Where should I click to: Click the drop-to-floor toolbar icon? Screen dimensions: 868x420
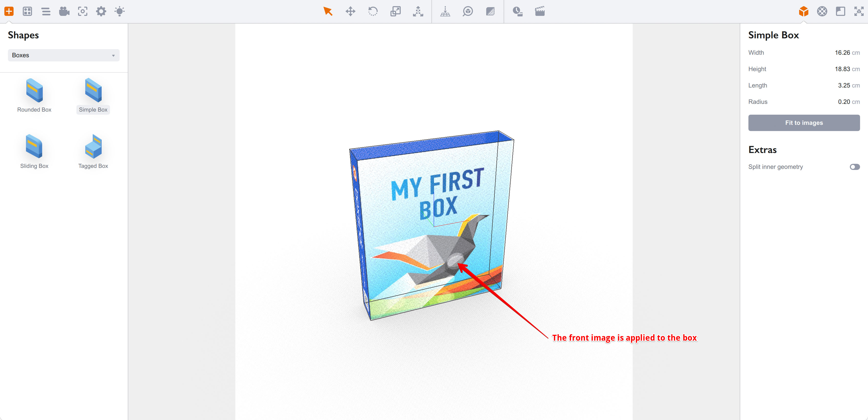pyautogui.click(x=445, y=11)
